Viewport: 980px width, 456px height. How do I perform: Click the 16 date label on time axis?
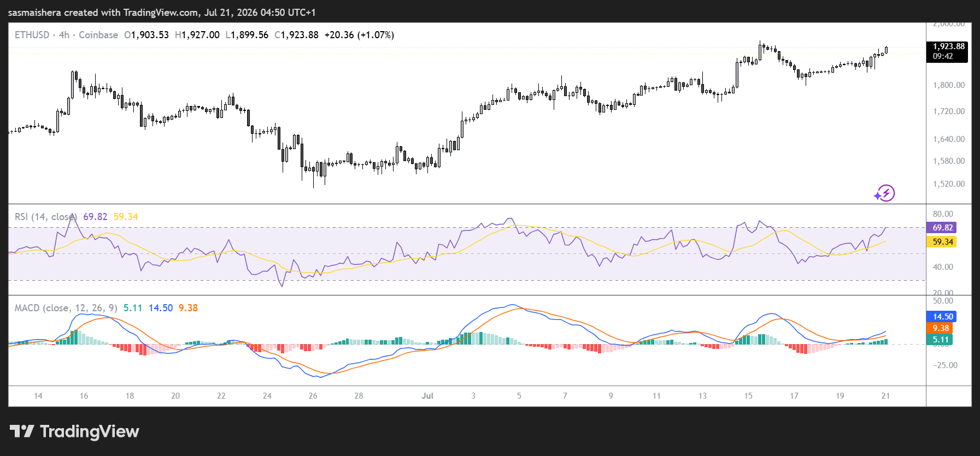(84, 396)
